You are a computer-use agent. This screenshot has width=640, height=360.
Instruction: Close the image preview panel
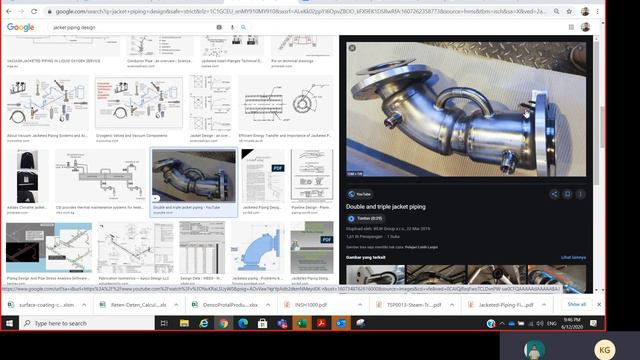[352, 48]
